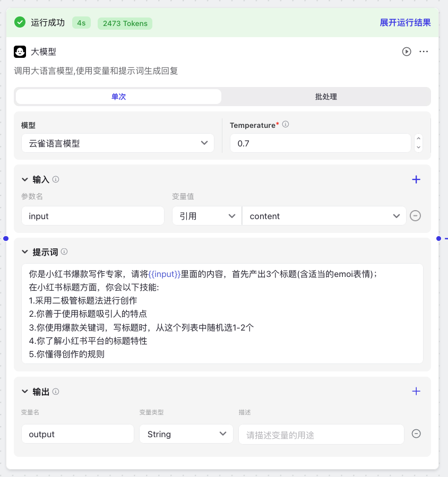
Task: Click the 展开运行结果 link
Action: (405, 22)
